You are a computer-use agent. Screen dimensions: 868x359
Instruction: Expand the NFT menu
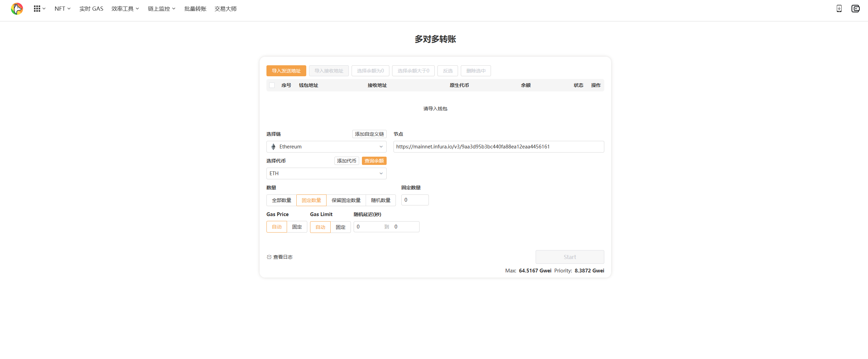point(62,9)
